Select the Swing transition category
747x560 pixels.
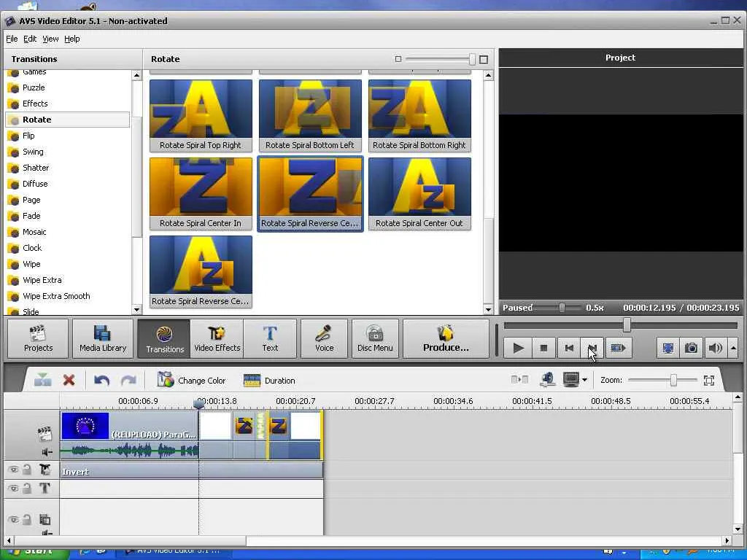click(33, 152)
